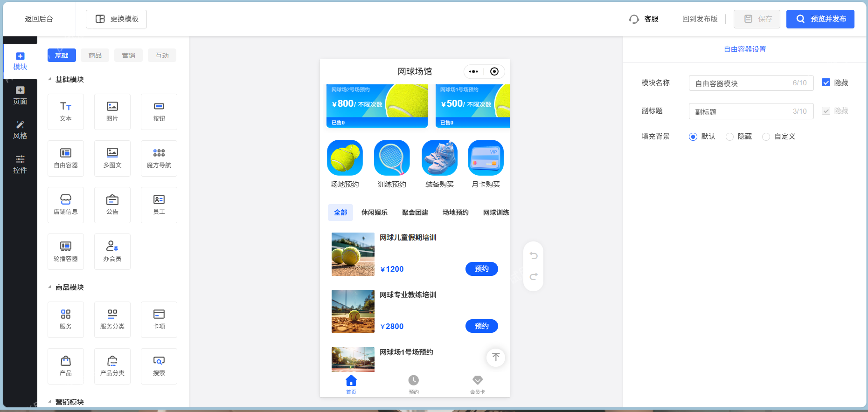Select the 聚会团建 category tab
The image size is (868, 412).
coord(415,213)
